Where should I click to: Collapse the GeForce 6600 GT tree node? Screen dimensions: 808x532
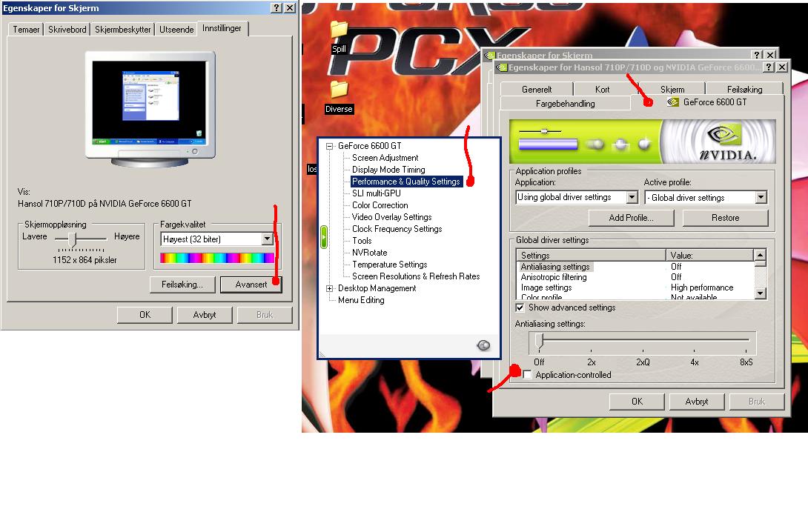point(329,146)
